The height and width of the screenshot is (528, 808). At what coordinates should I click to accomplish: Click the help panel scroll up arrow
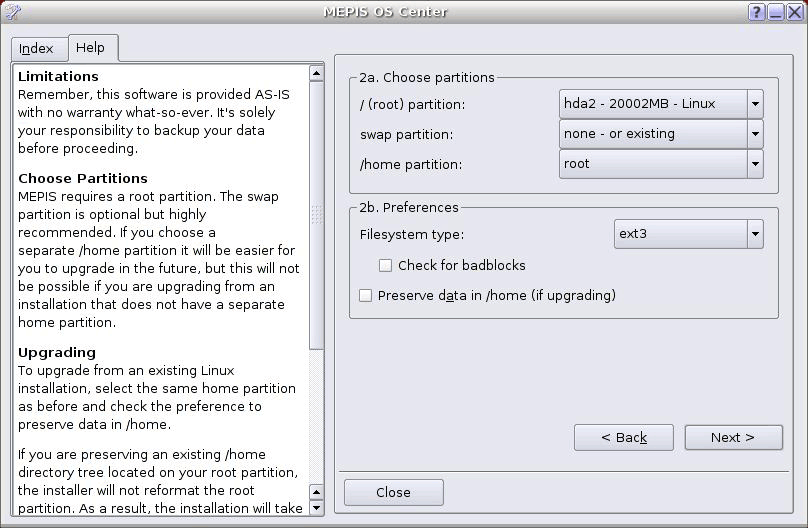[x=316, y=74]
